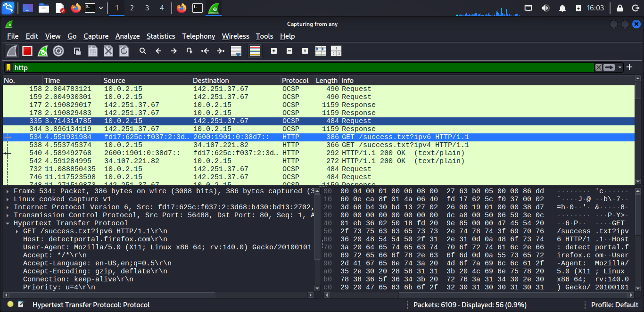Toggle packet list colorization rules
The width and height of the screenshot is (644, 312).
tap(255, 51)
